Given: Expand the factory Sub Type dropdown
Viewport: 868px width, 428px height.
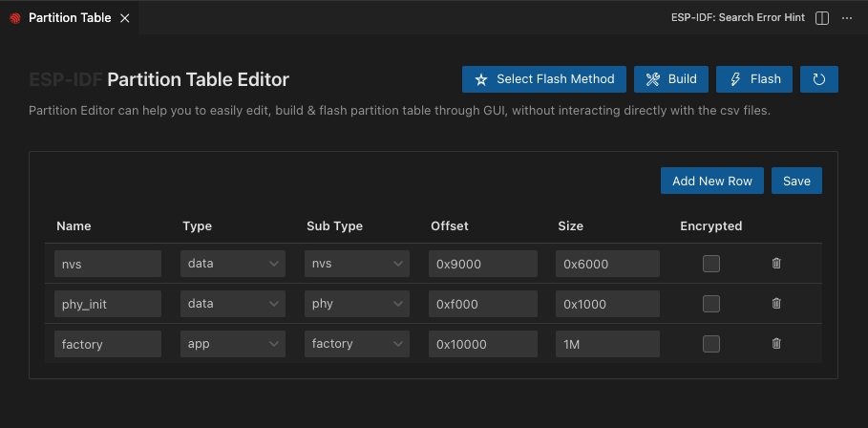Looking at the screenshot, I should click(357, 344).
